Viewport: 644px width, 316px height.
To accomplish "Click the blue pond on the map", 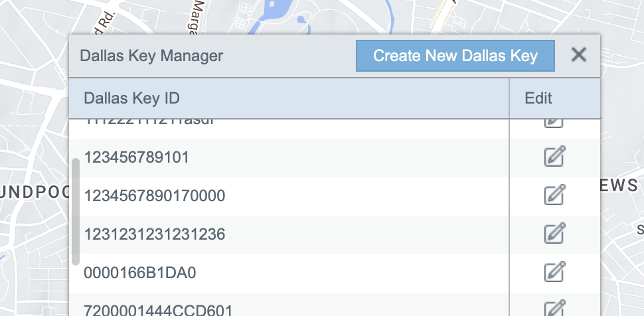I will 273,15.
